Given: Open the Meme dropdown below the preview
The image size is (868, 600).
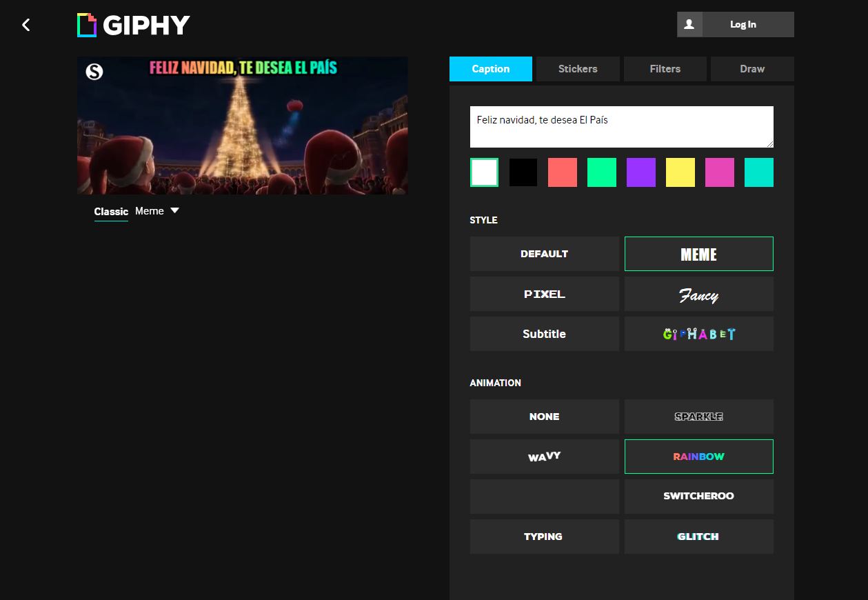Looking at the screenshot, I should [157, 211].
